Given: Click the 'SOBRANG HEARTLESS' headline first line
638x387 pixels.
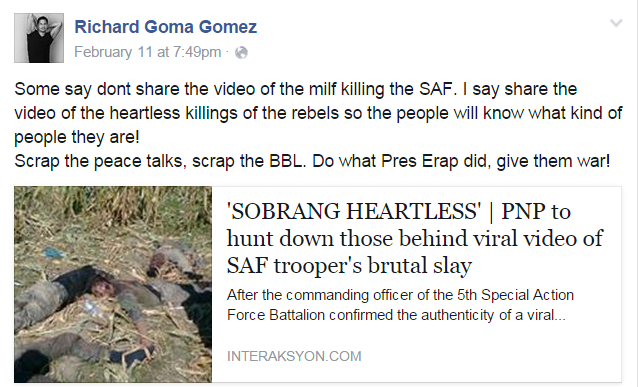Looking at the screenshot, I should click(x=399, y=212).
